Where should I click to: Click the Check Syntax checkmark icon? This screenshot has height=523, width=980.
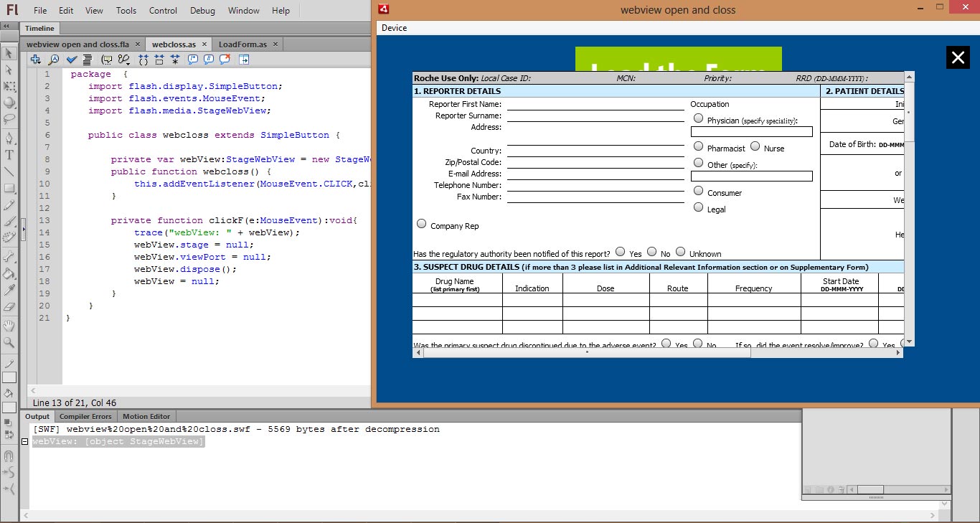(x=72, y=60)
